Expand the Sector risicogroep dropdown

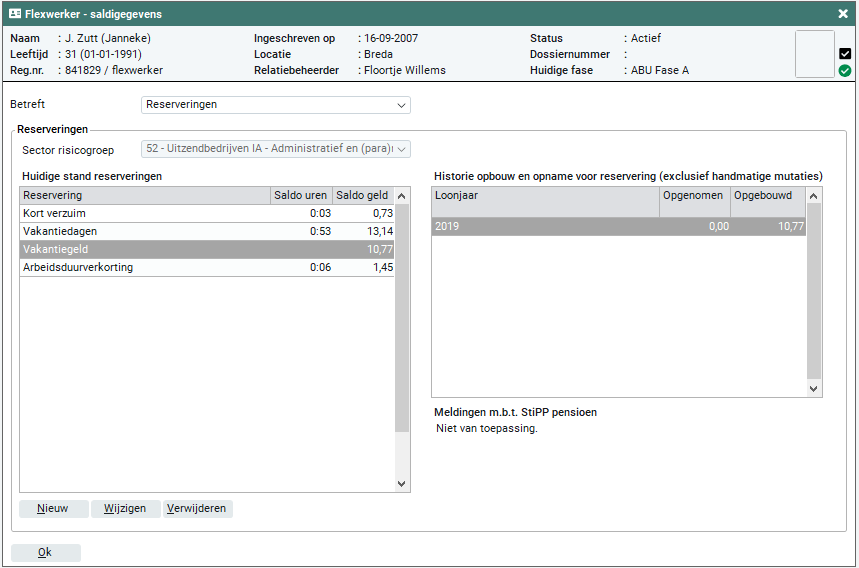(275, 149)
